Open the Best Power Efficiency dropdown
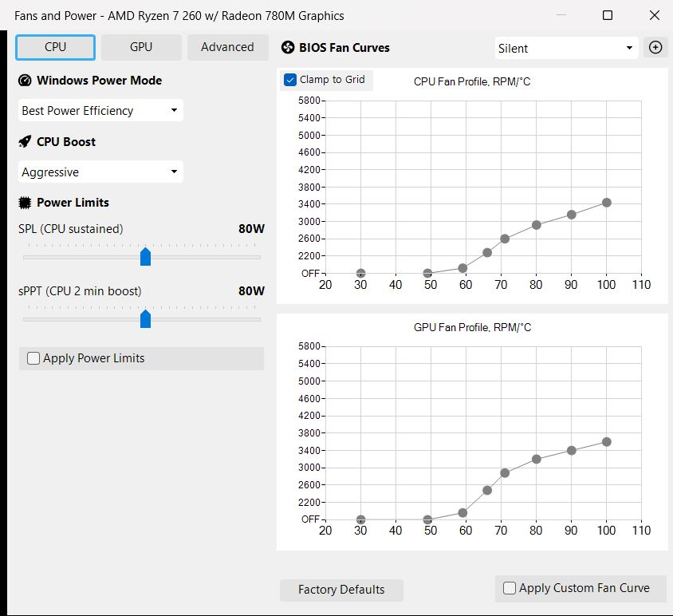Viewport: 673px width, 616px height. [100, 111]
